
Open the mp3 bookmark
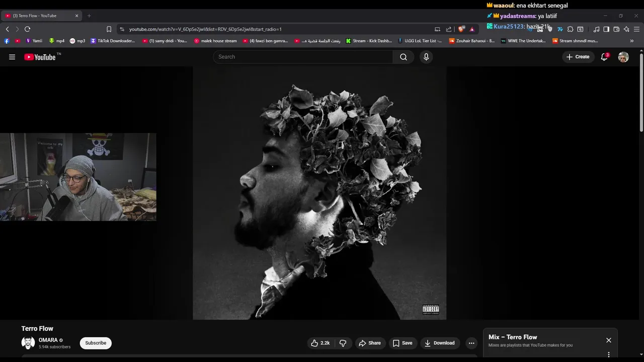pos(77,41)
